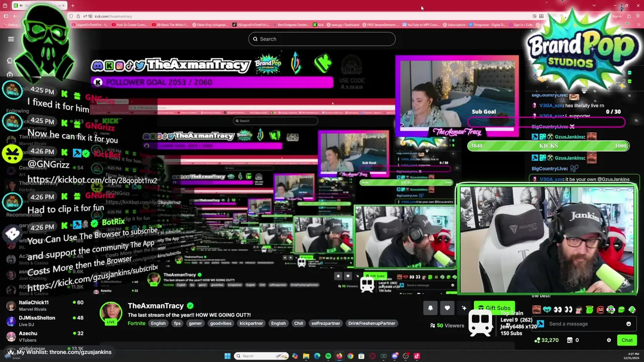Click the Windows taskbar search box
The image size is (644, 362).
tap(261, 356)
